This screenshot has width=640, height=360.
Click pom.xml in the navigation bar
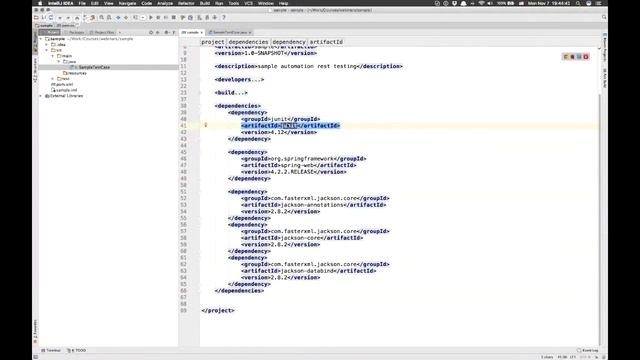66,25
